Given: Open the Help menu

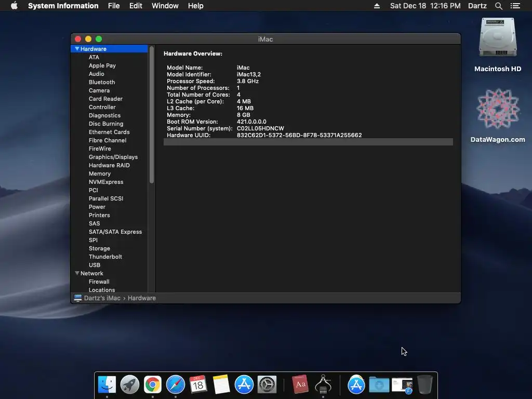Looking at the screenshot, I should pyautogui.click(x=195, y=6).
